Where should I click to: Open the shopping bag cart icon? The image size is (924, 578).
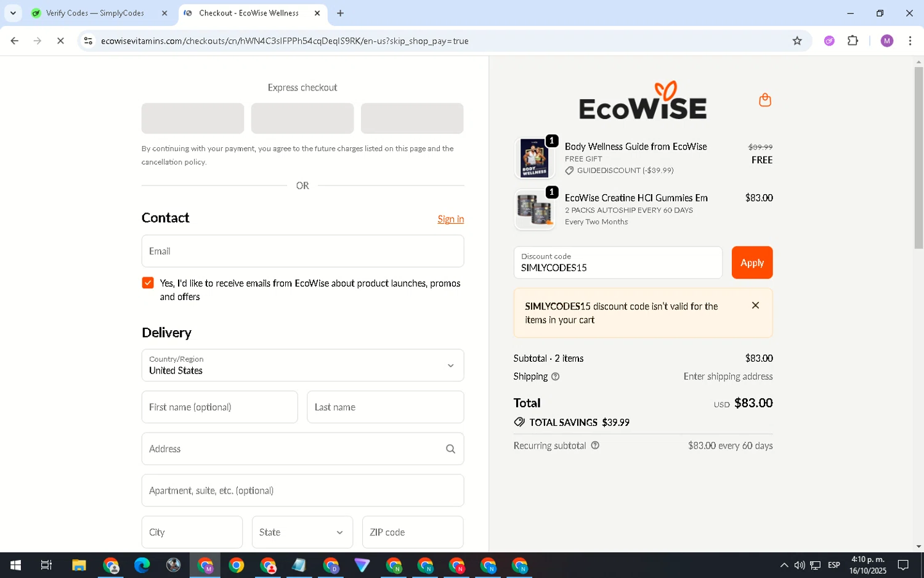pos(764,100)
